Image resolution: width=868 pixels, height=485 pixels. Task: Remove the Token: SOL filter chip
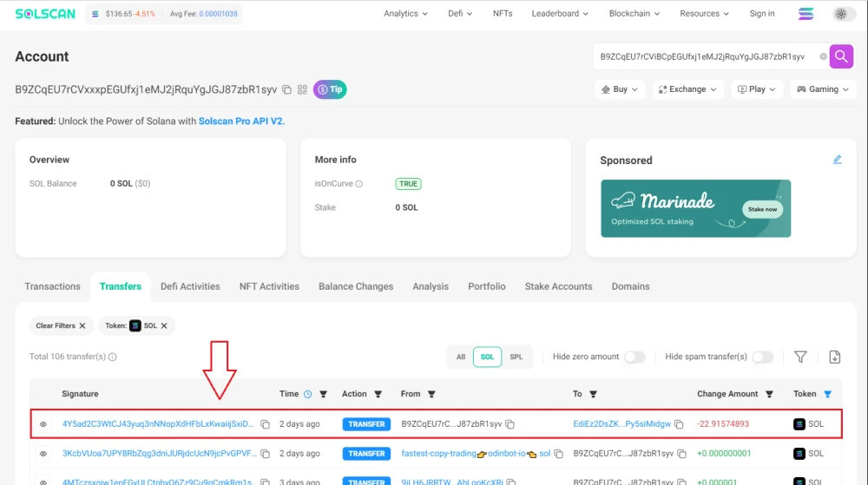coord(164,325)
